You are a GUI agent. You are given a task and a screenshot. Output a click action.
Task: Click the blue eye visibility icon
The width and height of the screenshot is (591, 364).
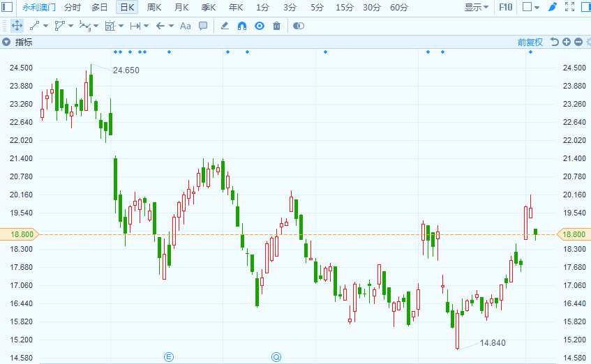point(260,26)
